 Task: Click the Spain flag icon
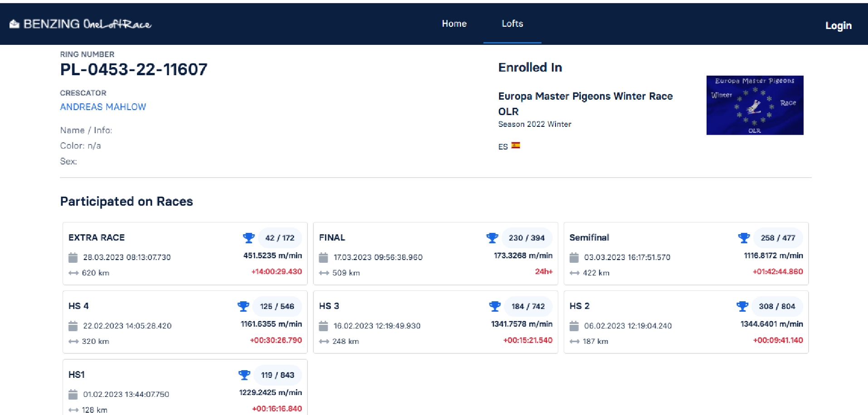coord(516,145)
